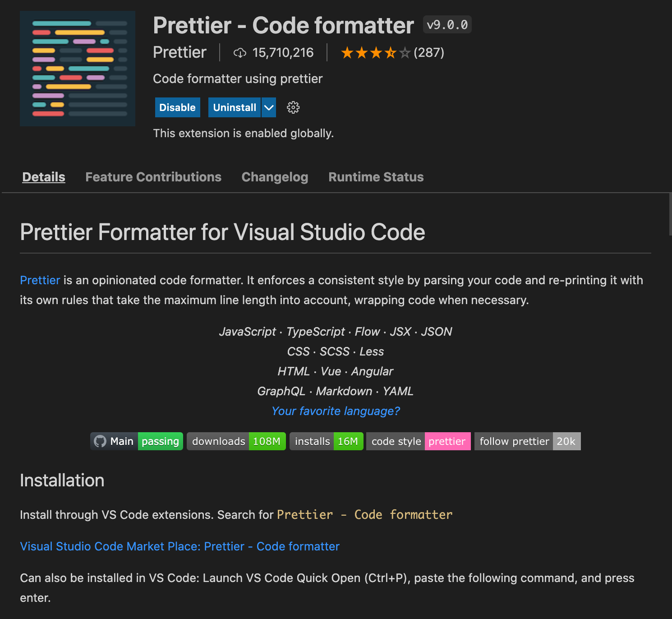Click the Prettier publisher name
Image resolution: width=672 pixels, height=619 pixels.
click(180, 52)
